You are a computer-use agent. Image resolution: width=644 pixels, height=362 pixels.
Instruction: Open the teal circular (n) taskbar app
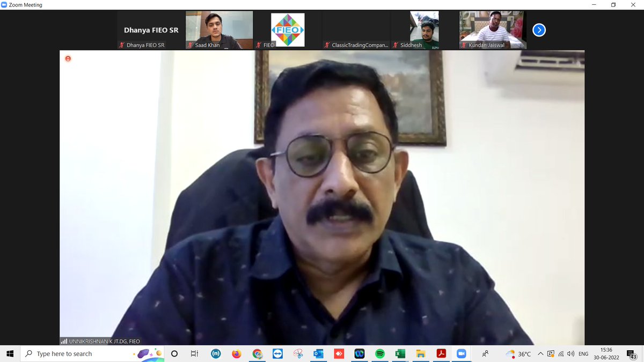click(216, 354)
